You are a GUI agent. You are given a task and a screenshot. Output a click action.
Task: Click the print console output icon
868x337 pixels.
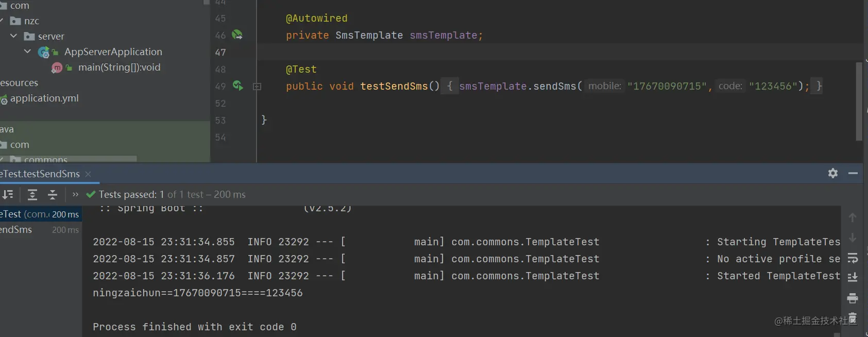852,298
